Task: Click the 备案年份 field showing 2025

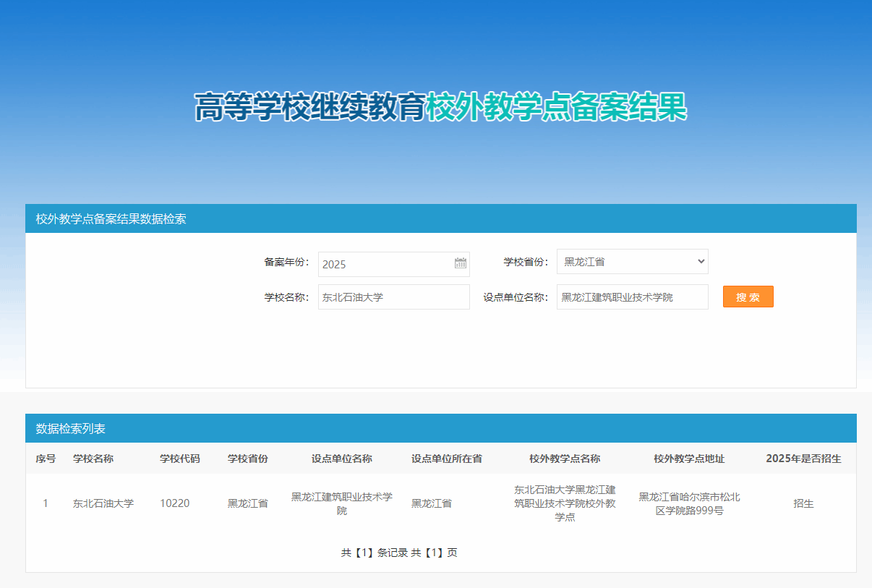Action: (394, 264)
